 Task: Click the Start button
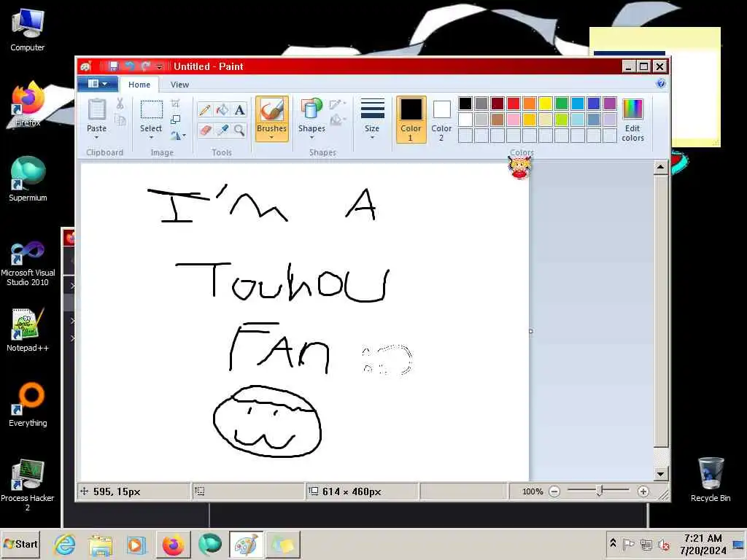(x=20, y=544)
